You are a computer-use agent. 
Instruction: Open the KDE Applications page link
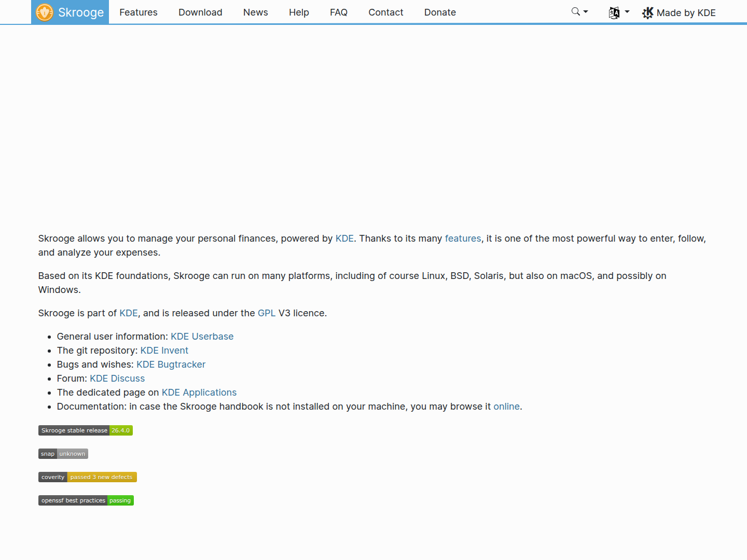pos(199,393)
